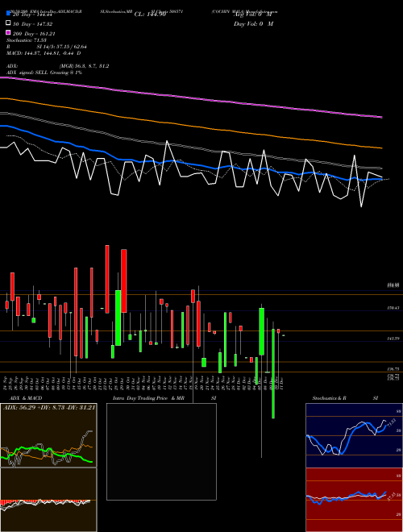Image resolution: width=403 pixels, height=532 pixels.
Task: Open the blue Stochastics chart panel
Action: [x=354, y=435]
